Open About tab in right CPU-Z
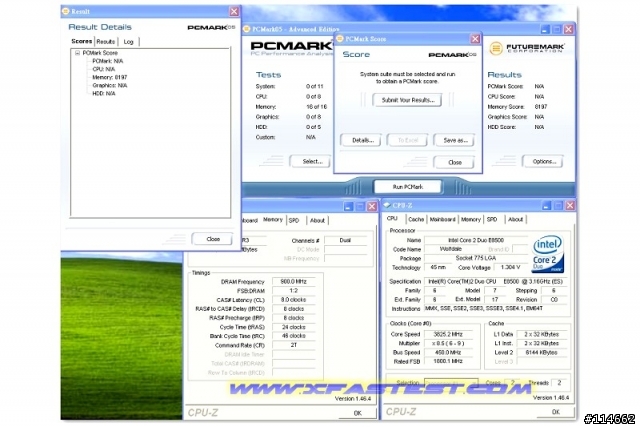This screenshot has height=427, width=640. pos(515,219)
